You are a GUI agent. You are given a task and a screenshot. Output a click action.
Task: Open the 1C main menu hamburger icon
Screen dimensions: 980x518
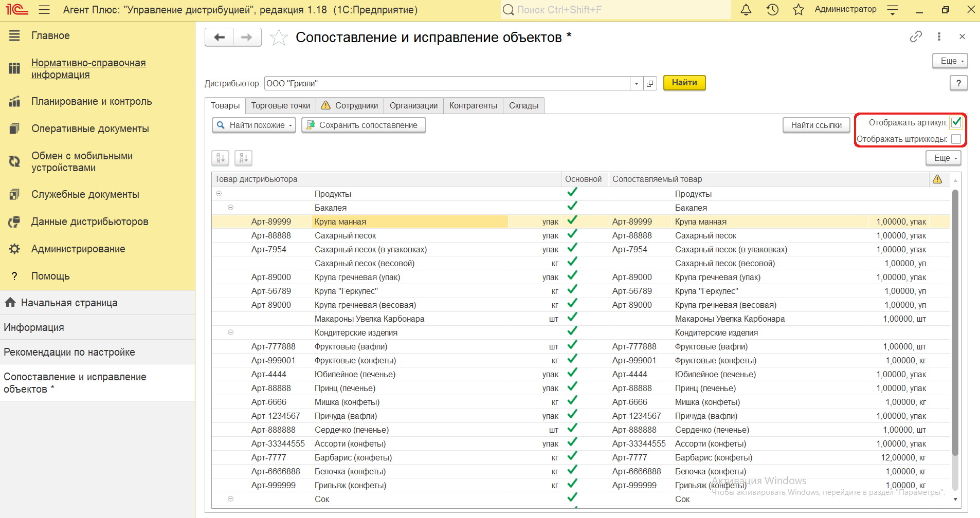click(x=44, y=10)
